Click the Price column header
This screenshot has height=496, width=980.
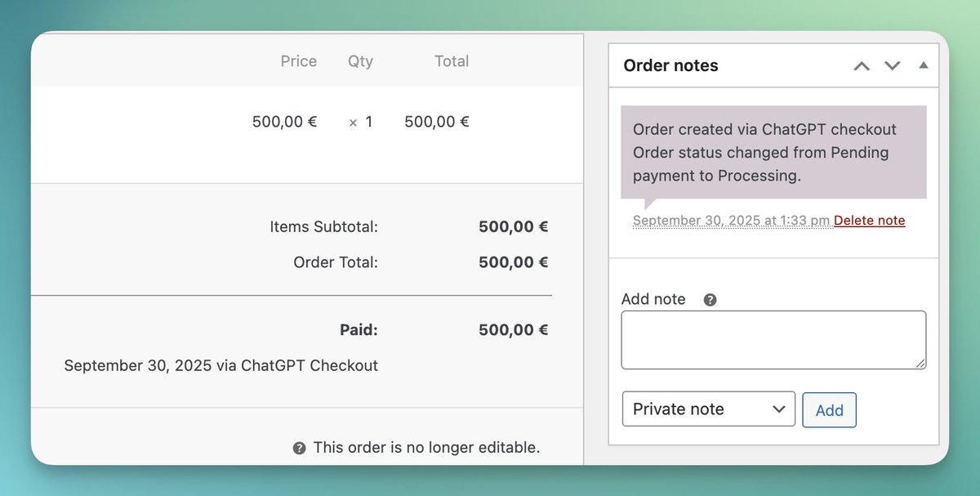[x=299, y=61]
